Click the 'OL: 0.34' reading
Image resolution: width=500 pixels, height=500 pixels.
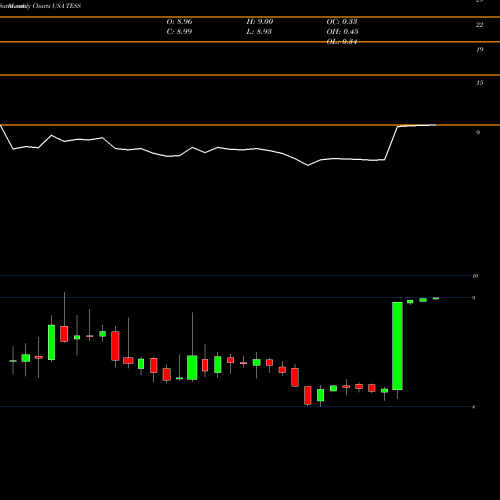pyautogui.click(x=342, y=42)
